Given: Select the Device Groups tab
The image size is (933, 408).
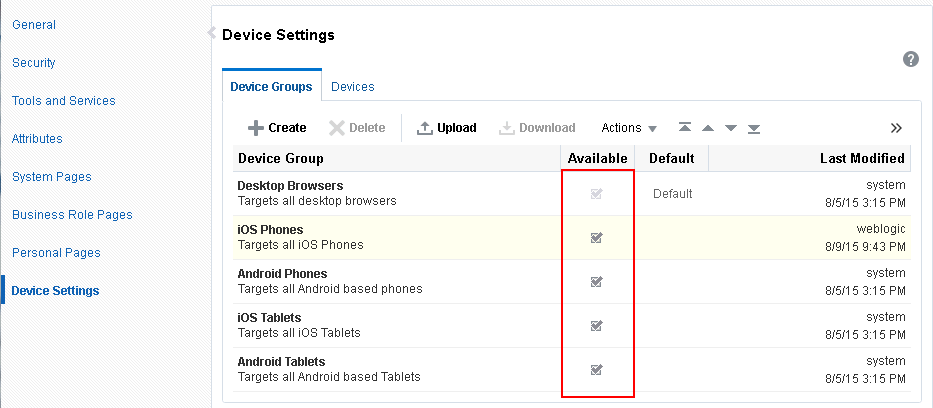Looking at the screenshot, I should coord(271,87).
